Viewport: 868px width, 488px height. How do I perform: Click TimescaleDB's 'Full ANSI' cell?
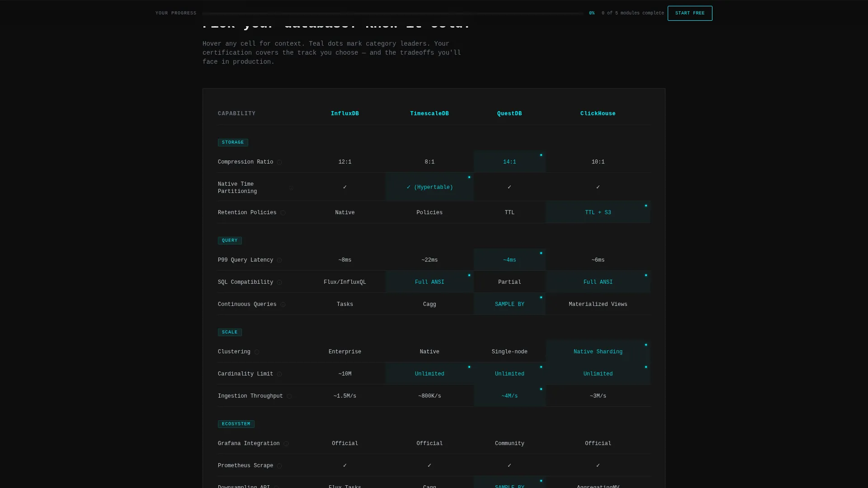429,282
